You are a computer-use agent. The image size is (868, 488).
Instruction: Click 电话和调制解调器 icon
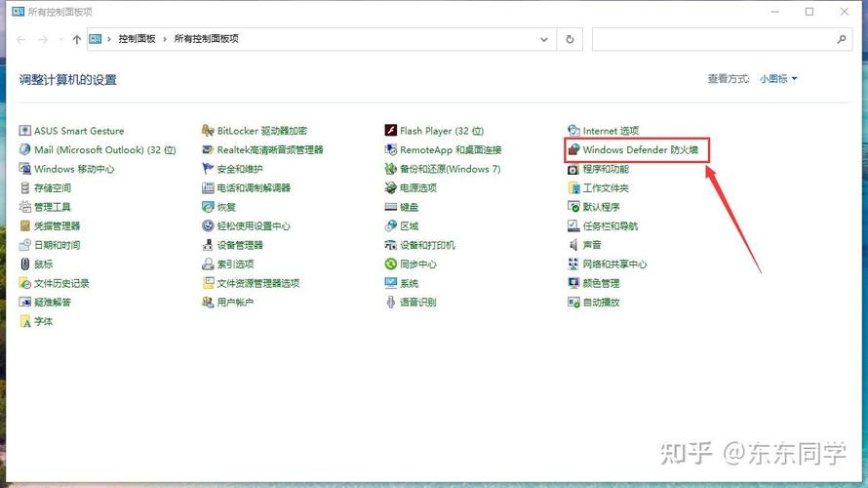pyautogui.click(x=208, y=187)
